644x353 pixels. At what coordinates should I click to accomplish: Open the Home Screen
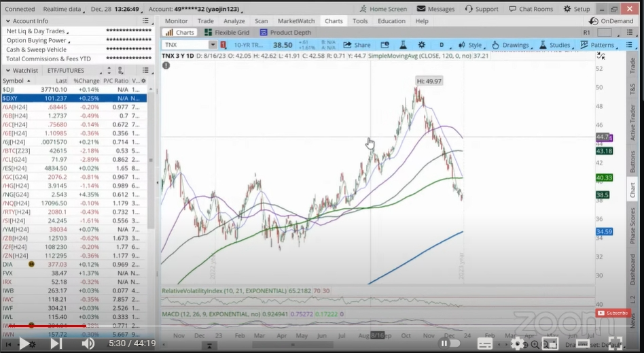tap(382, 9)
